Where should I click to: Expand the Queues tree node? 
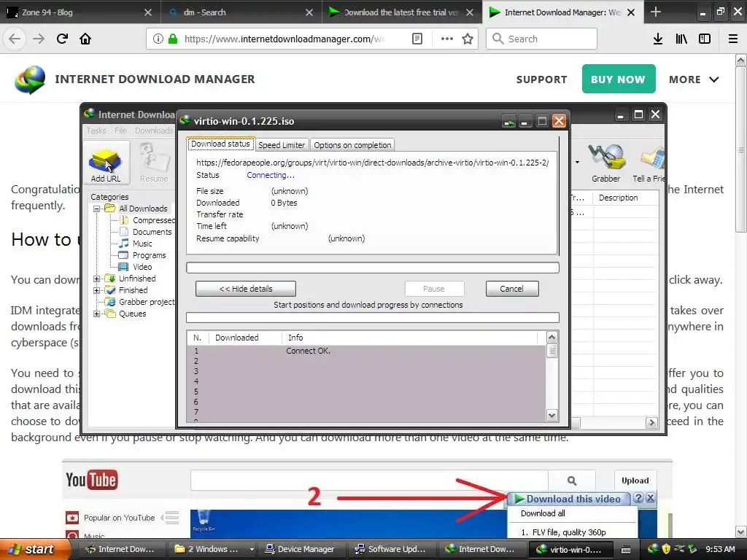tap(97, 314)
